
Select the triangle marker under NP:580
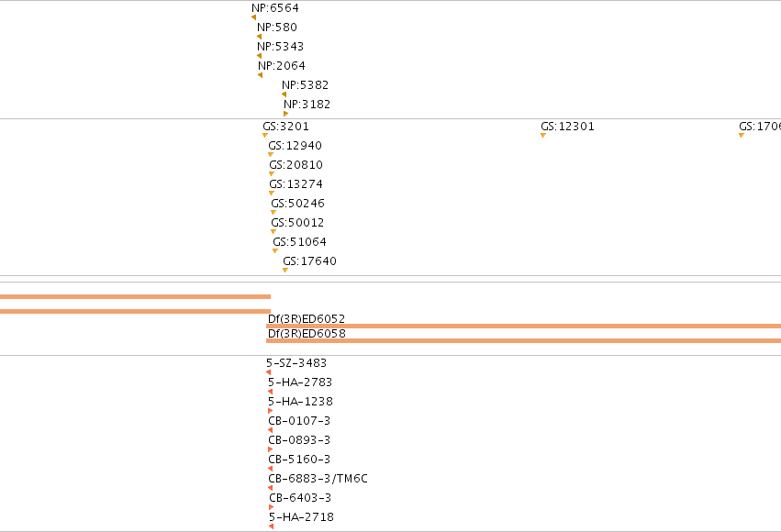pos(260,37)
